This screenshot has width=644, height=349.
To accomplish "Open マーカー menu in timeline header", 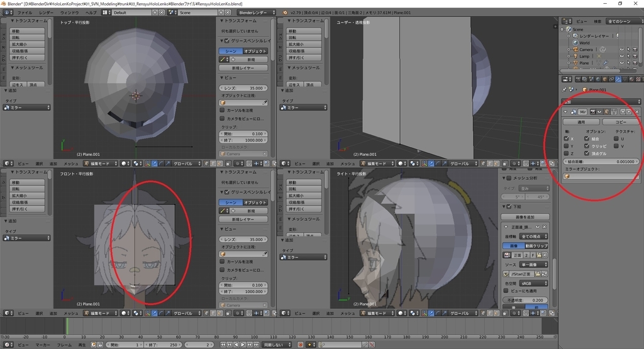I will [43, 345].
